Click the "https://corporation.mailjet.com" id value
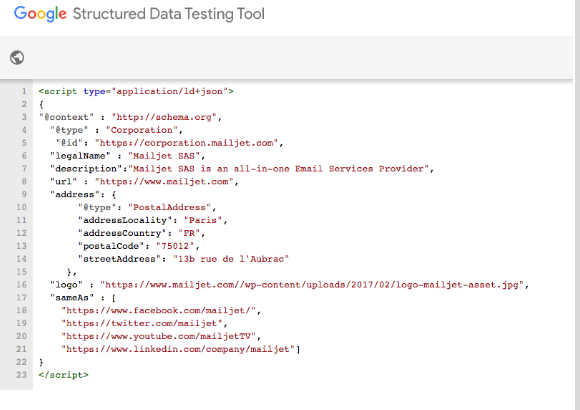The width and height of the screenshot is (580, 410). click(186, 143)
